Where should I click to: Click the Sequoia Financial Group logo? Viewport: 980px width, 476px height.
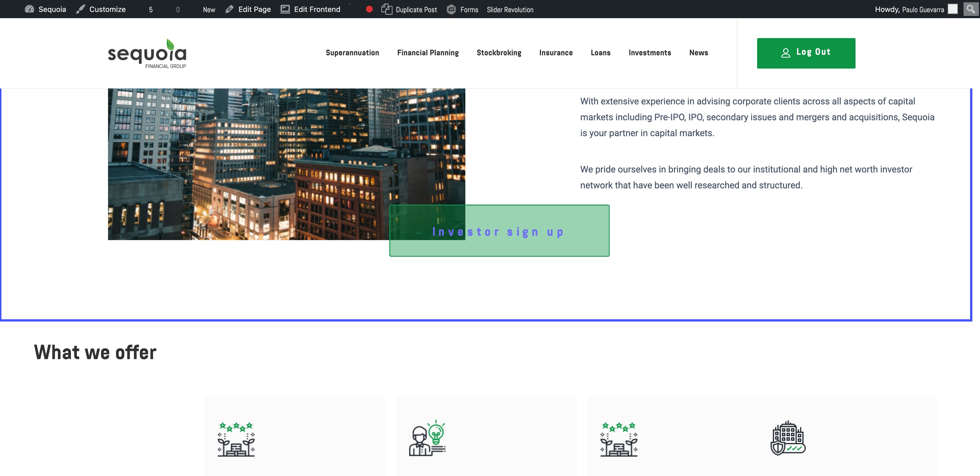[x=147, y=54]
